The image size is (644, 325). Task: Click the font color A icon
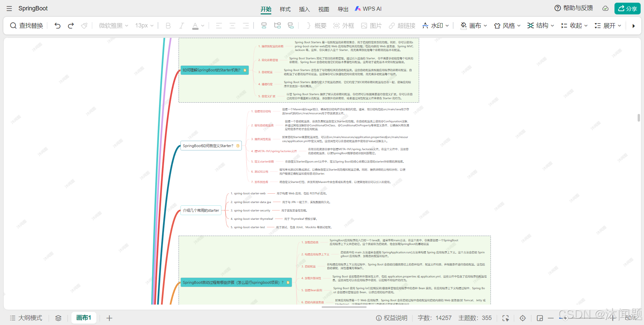(x=195, y=25)
